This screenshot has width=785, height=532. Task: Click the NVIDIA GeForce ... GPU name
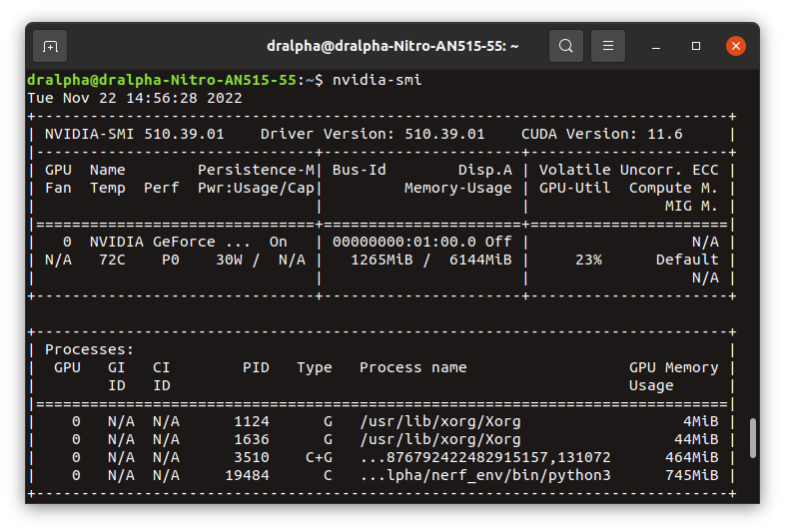(170, 243)
